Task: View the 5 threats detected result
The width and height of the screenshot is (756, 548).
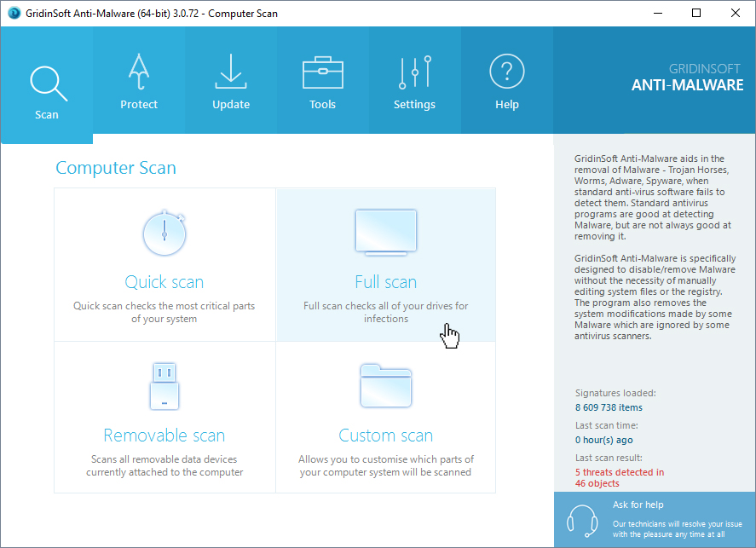Action: [619, 472]
